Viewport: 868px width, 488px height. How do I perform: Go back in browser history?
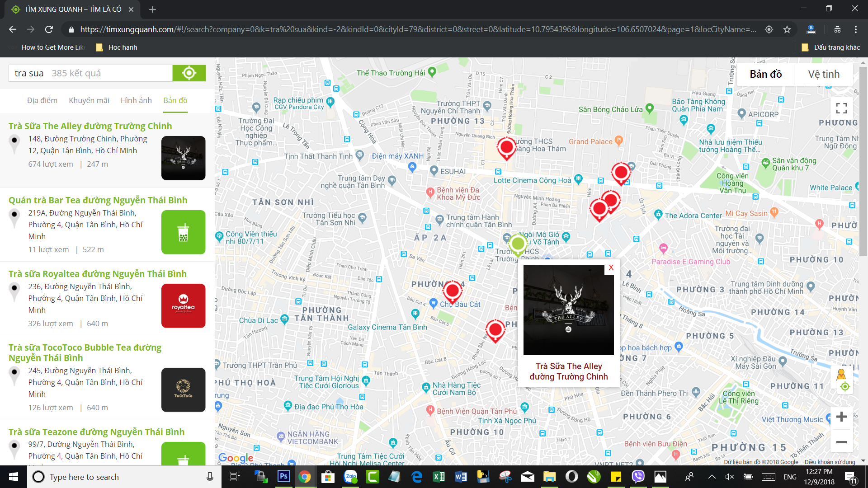tap(13, 29)
